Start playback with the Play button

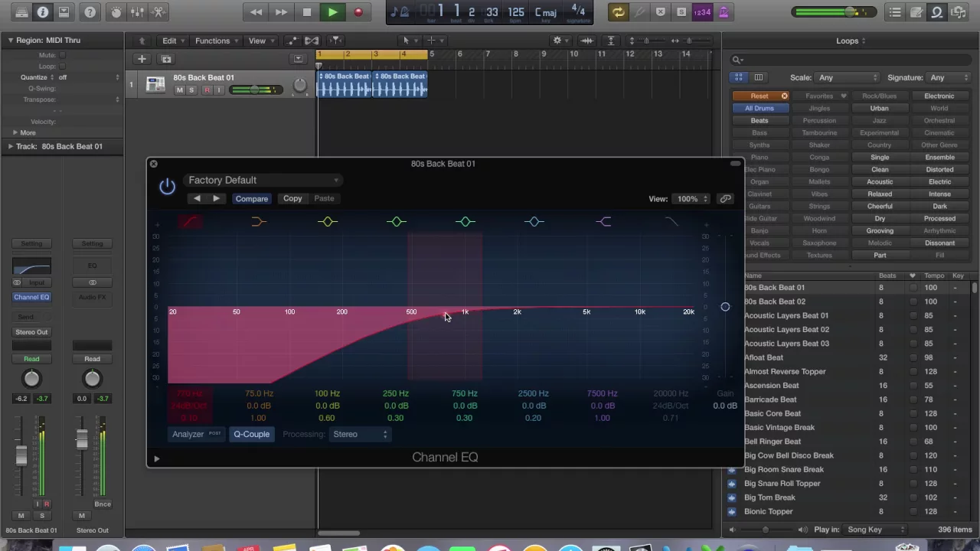pyautogui.click(x=332, y=12)
